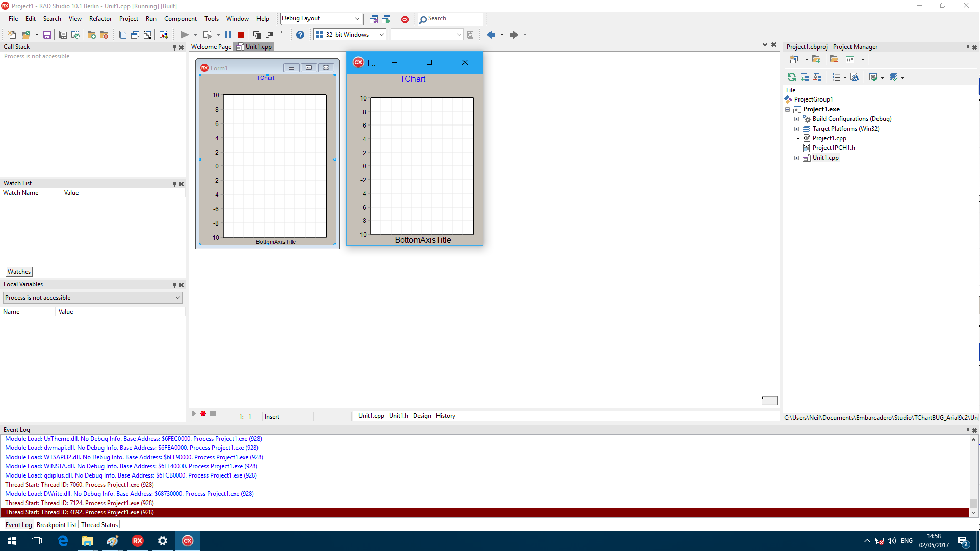Click the New Items toolbar icon

12,35
